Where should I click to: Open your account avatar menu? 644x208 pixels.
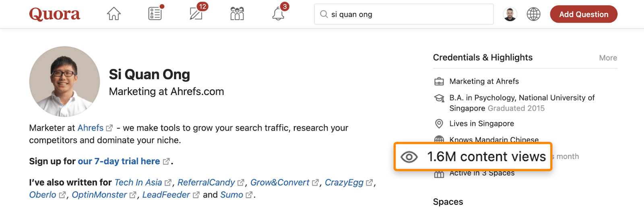pos(510,14)
